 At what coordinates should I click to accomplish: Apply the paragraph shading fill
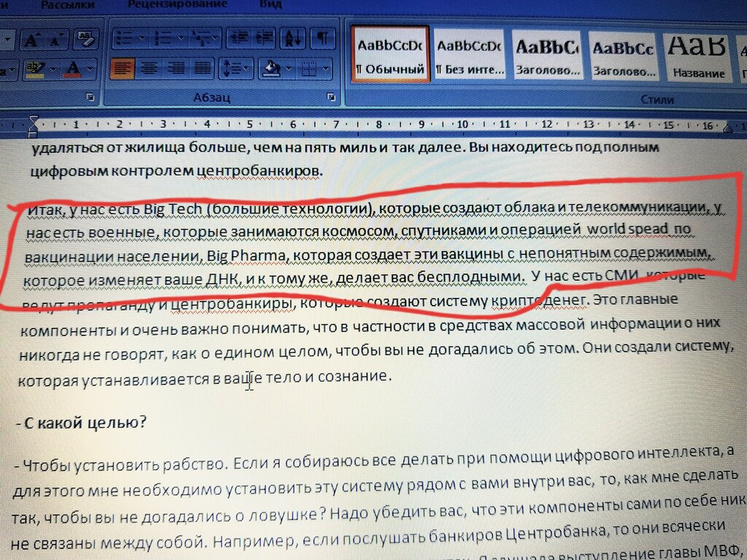[x=271, y=68]
